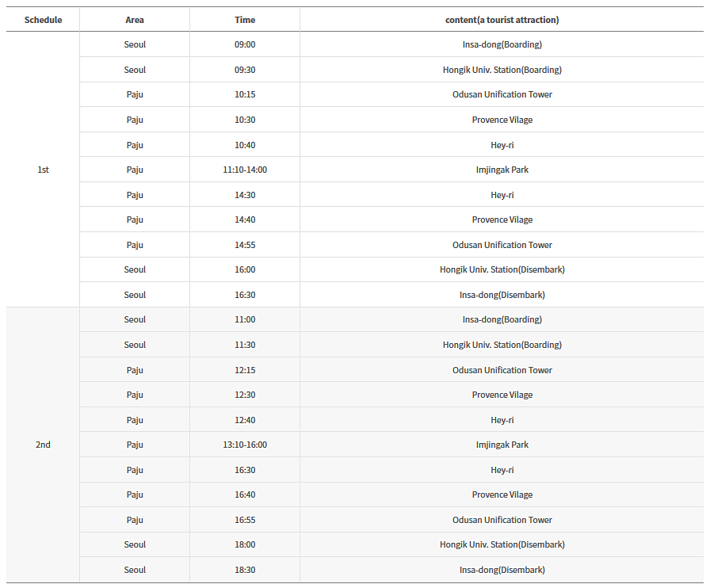Click the 11:10-14:00 time cell

coord(245,170)
